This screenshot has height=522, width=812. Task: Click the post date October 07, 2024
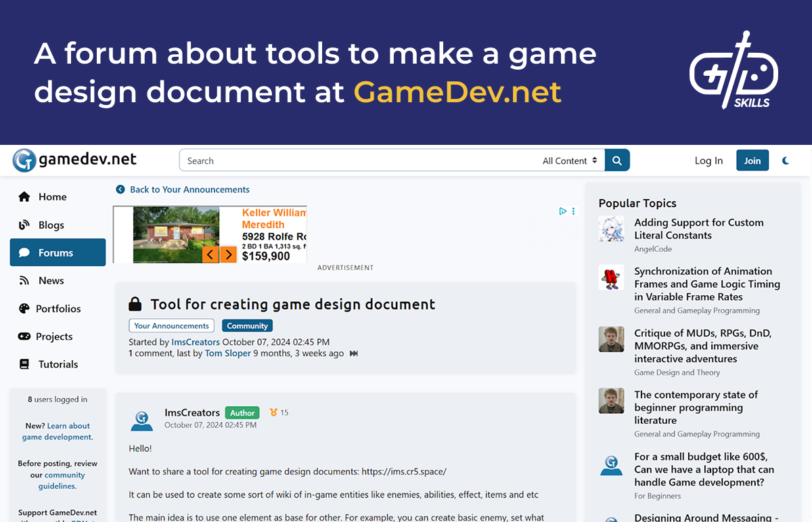point(210,425)
